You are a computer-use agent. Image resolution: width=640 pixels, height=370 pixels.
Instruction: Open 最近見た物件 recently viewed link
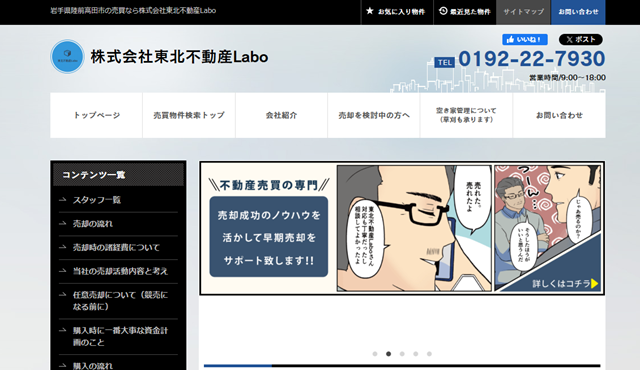465,12
